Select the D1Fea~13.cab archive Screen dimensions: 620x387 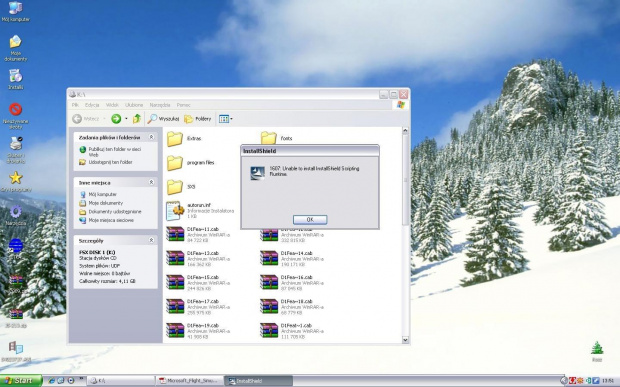[x=198, y=258]
